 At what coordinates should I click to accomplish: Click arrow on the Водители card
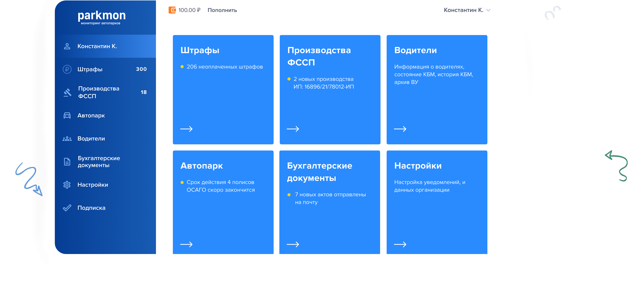400,129
